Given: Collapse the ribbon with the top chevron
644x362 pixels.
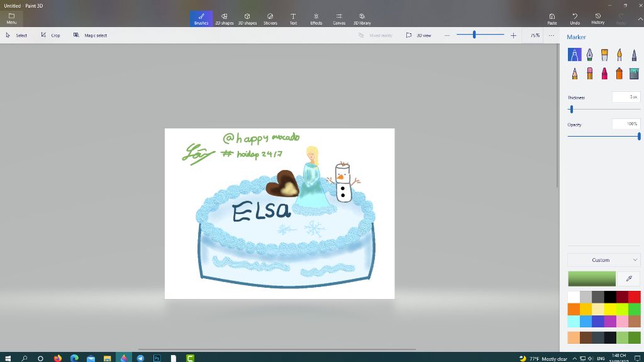Looking at the screenshot, I should 640,19.
